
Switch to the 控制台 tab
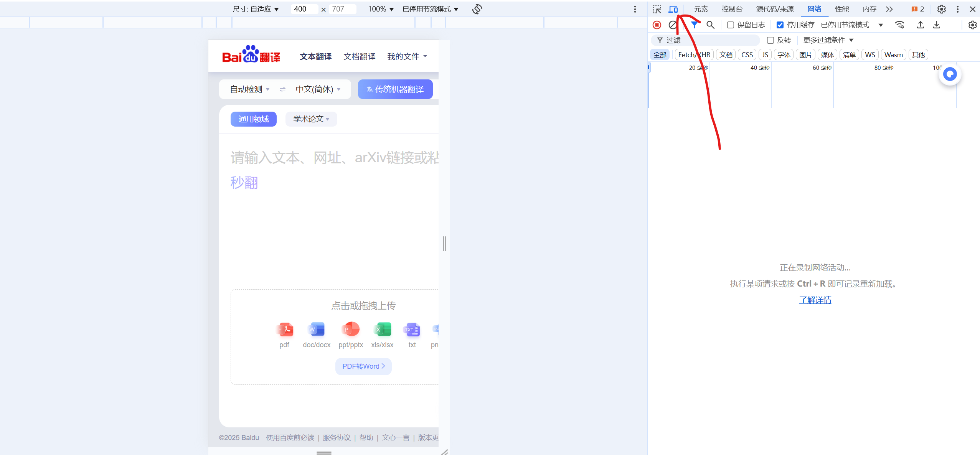(732, 9)
